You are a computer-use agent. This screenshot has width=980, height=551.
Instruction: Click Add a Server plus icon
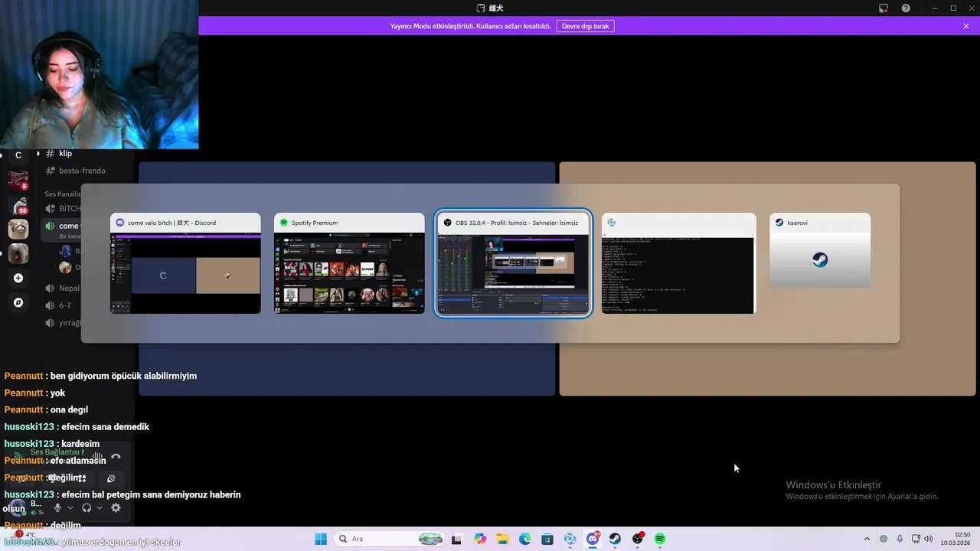18,278
